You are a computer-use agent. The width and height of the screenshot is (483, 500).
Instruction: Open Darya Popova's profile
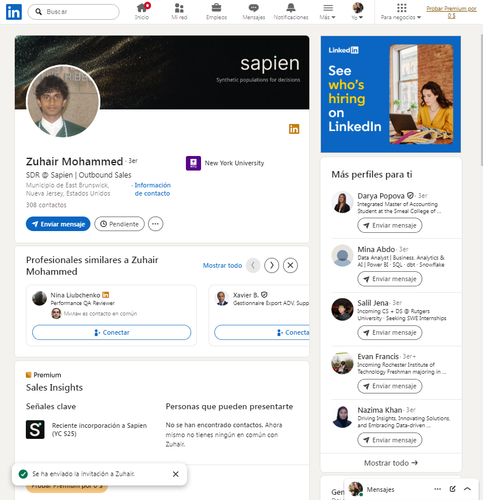pos(381,196)
